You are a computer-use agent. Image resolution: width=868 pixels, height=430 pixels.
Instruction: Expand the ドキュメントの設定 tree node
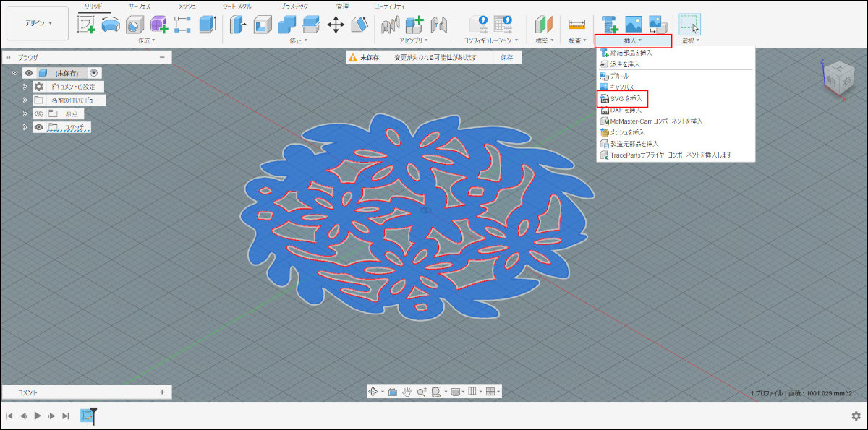25,87
